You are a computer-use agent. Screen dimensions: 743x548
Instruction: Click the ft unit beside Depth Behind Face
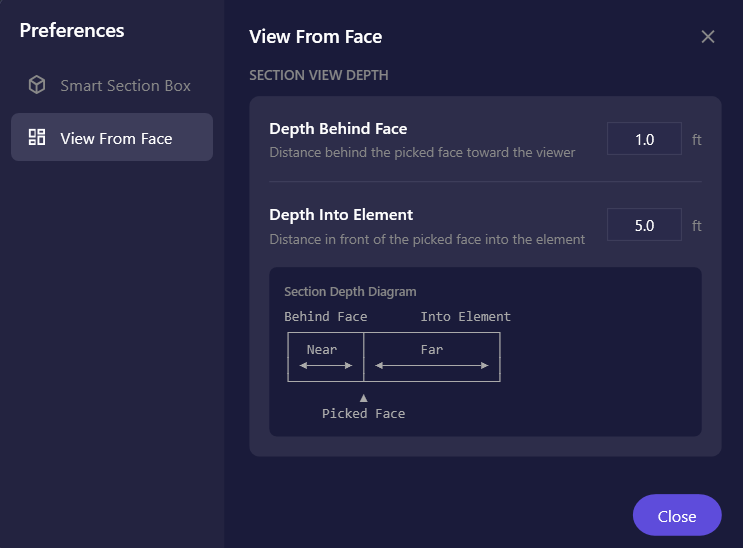pos(697,139)
